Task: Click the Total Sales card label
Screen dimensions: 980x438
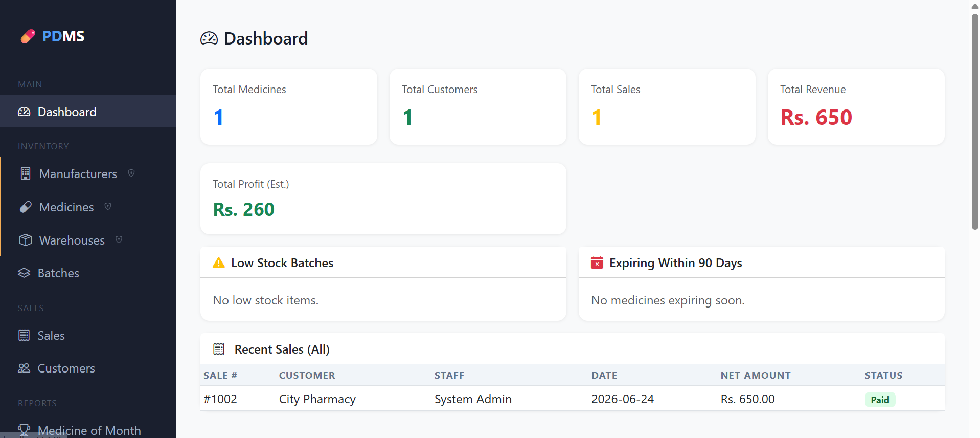Action: (x=616, y=90)
